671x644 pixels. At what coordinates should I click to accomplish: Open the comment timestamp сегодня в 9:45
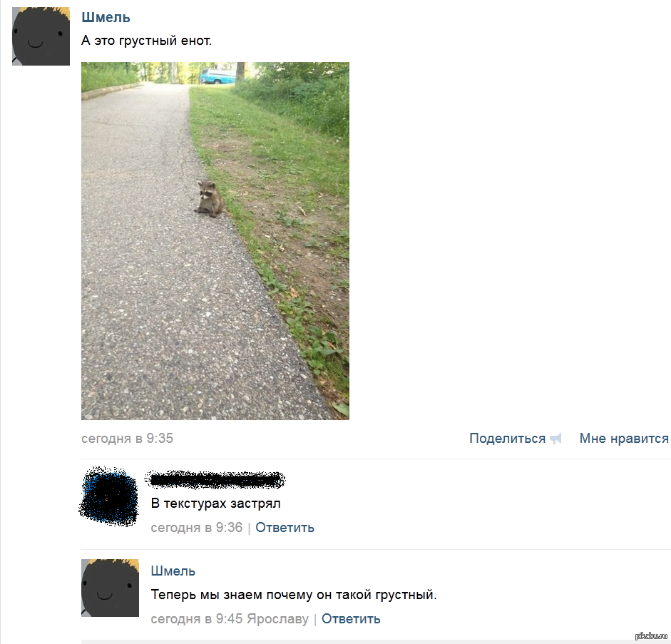pos(196,619)
